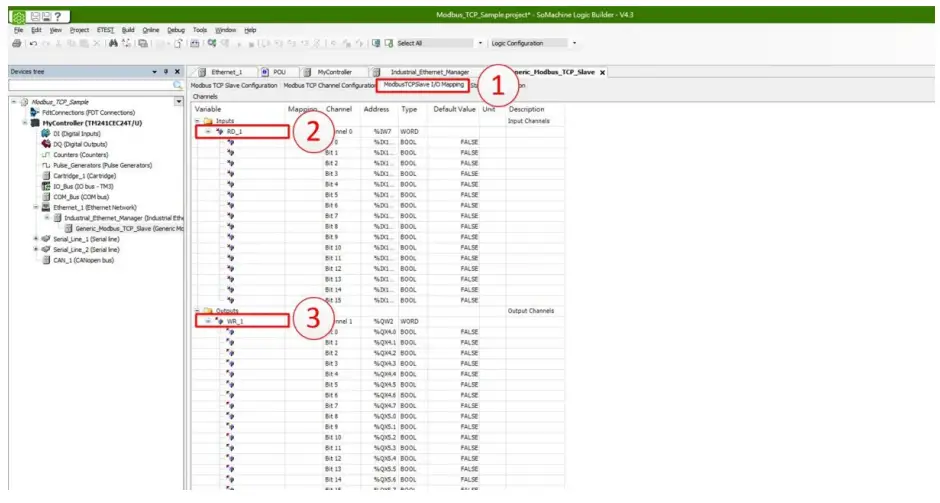Click the pin icon of Devices tree panel

166,72
